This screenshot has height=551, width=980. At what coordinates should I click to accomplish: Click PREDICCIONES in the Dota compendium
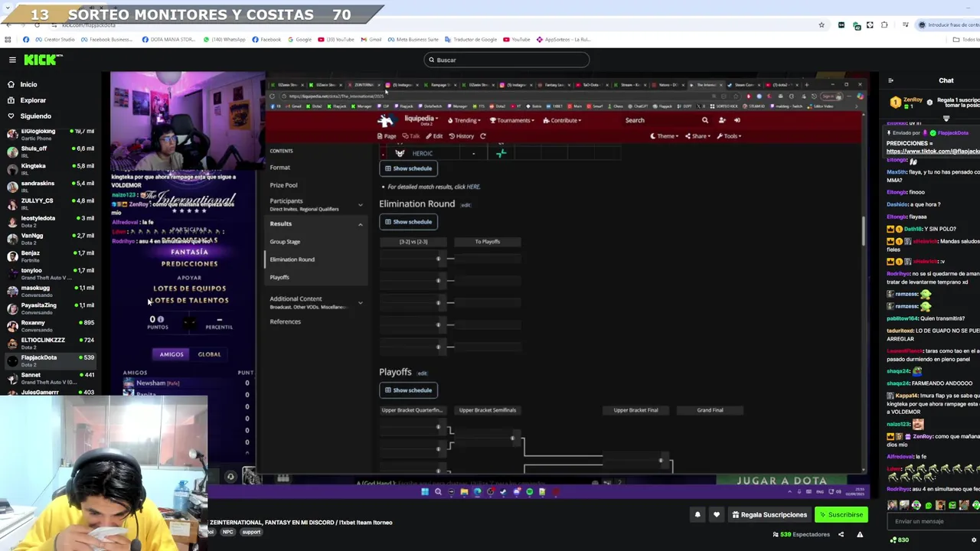(189, 263)
